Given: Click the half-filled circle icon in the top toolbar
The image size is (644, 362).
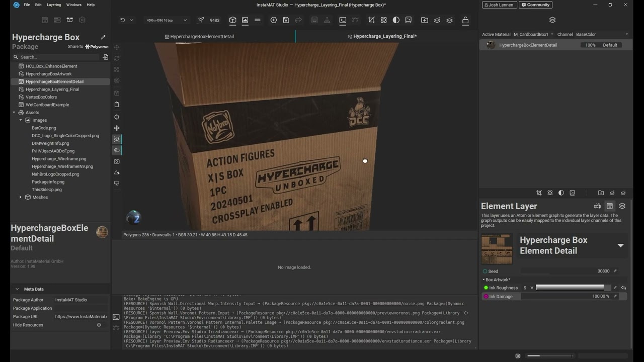Looking at the screenshot, I should coord(396,20).
